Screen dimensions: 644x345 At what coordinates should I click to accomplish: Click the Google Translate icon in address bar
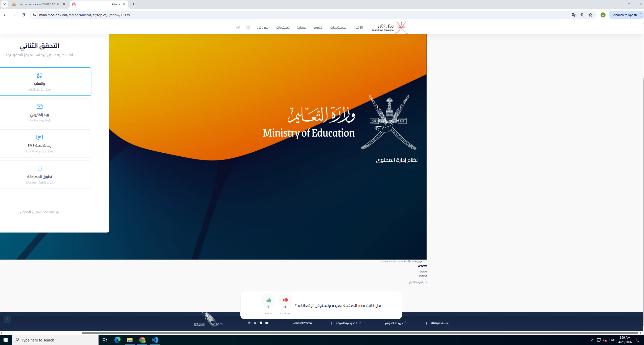pos(574,15)
